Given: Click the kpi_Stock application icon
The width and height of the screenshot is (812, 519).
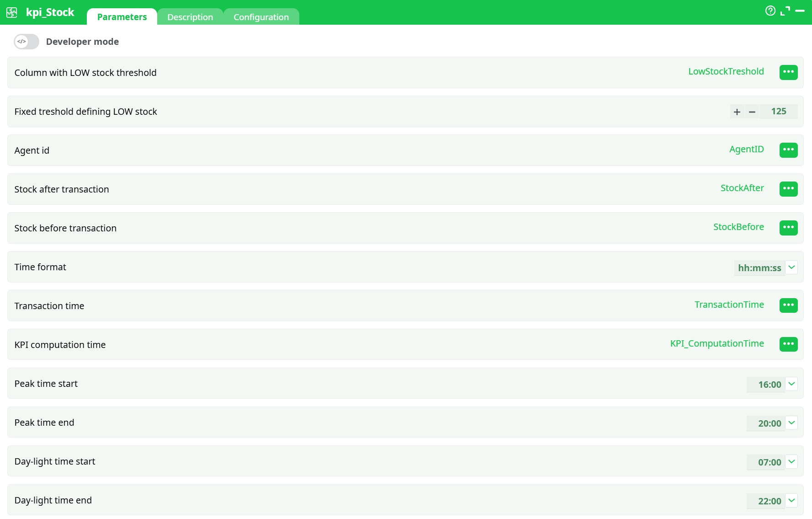Looking at the screenshot, I should tap(11, 12).
